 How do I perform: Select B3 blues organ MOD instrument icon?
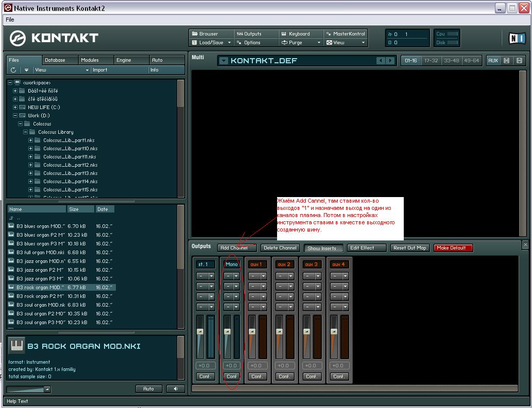coord(11,226)
